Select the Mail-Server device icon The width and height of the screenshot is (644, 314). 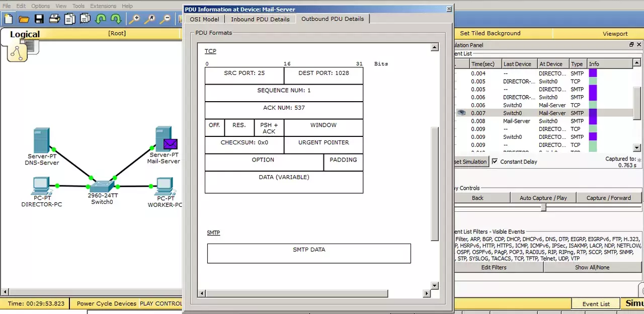tap(163, 139)
